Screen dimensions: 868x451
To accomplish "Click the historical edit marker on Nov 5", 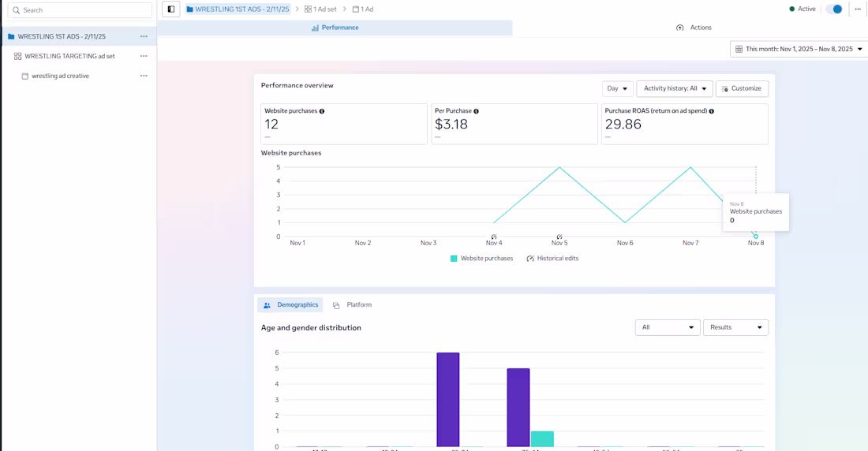I will 559,237.
